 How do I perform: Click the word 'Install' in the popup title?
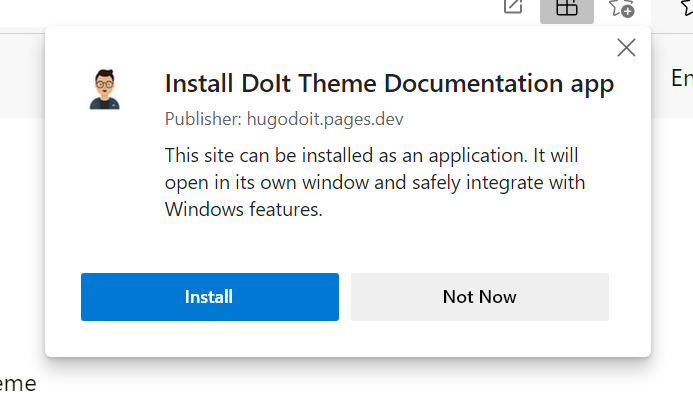[x=195, y=83]
